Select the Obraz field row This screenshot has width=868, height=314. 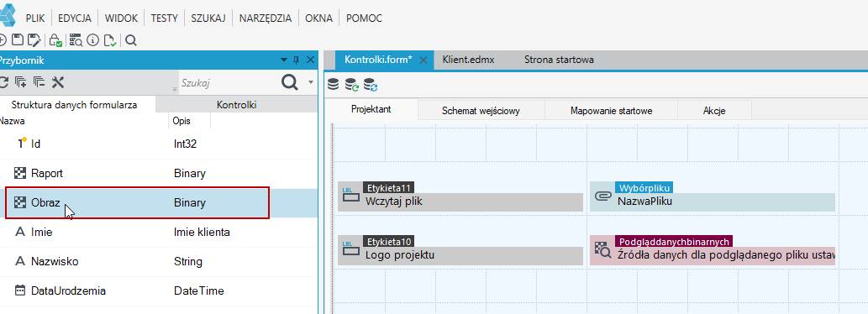(159, 203)
